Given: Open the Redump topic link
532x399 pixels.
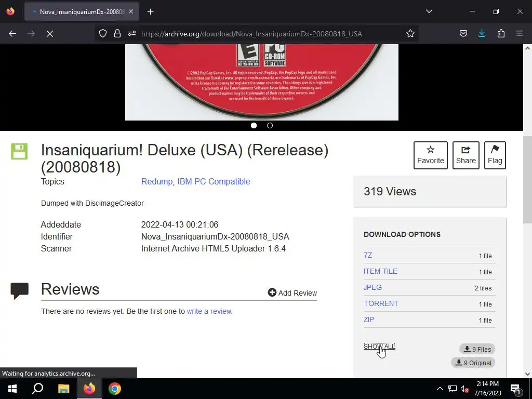Looking at the screenshot, I should pyautogui.click(x=157, y=181).
